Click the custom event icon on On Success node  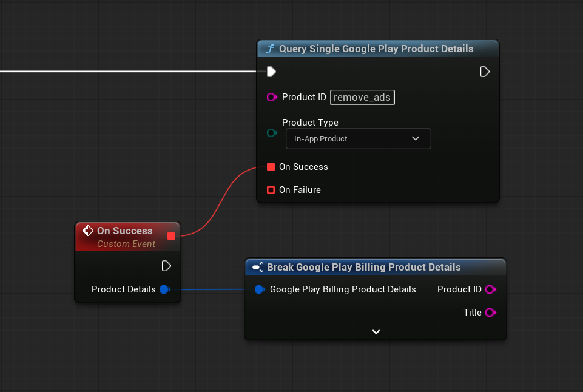tap(88, 231)
